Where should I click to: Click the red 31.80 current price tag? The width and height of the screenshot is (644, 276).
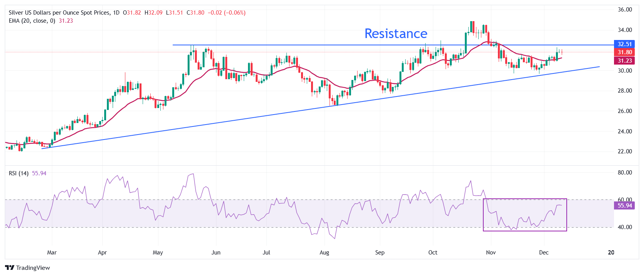[624, 52]
